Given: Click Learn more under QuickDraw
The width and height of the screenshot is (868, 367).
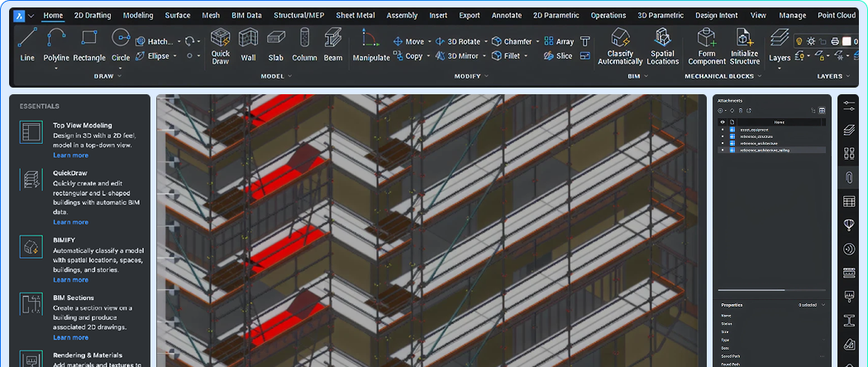Looking at the screenshot, I should coord(70,222).
